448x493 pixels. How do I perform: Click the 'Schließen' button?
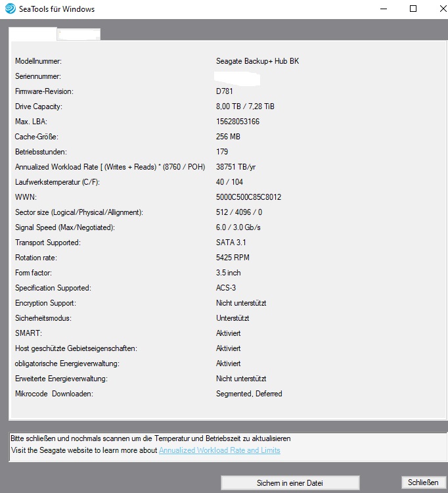tap(423, 482)
